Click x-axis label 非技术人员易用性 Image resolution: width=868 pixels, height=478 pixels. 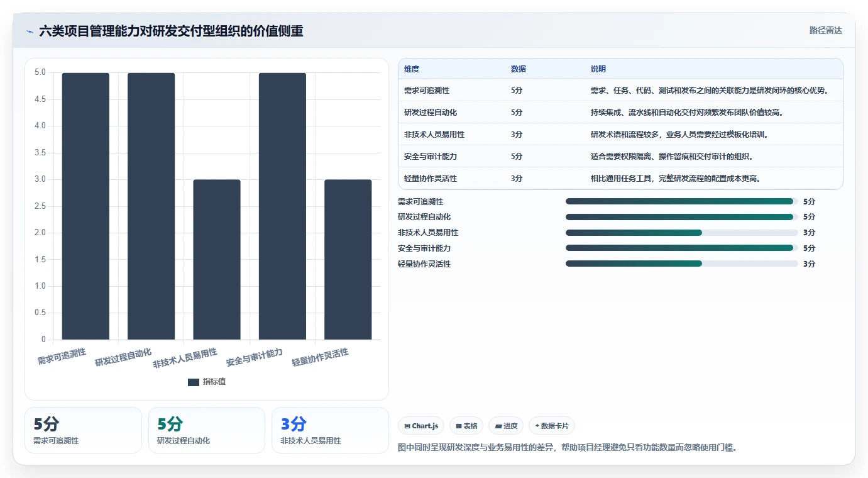185,358
